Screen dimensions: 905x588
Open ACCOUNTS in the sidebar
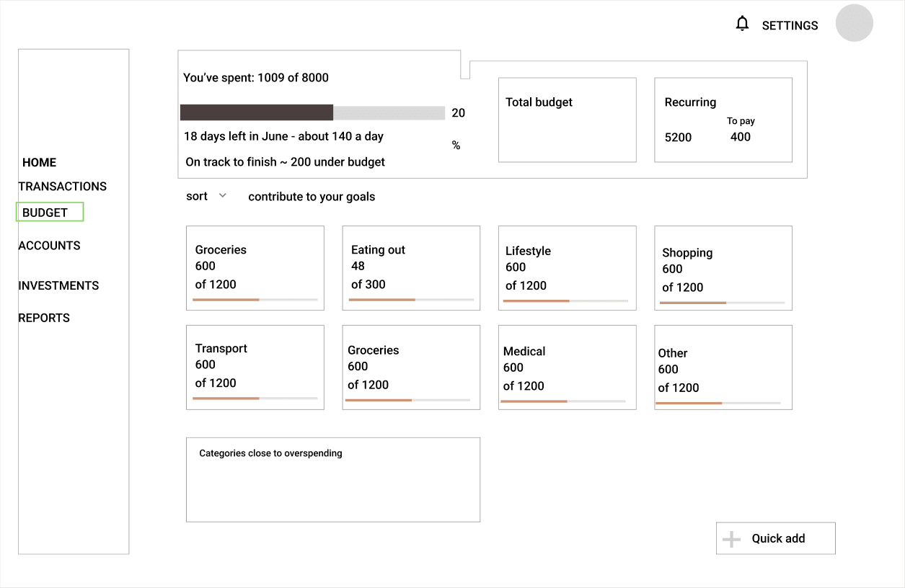[50, 246]
